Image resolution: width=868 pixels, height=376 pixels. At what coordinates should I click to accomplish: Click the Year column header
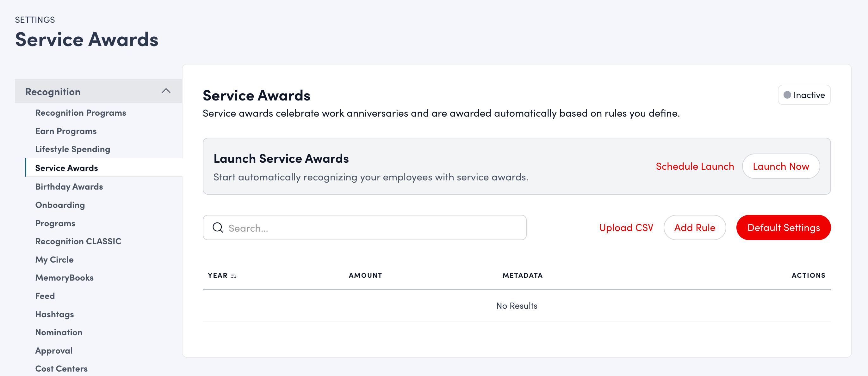point(217,275)
